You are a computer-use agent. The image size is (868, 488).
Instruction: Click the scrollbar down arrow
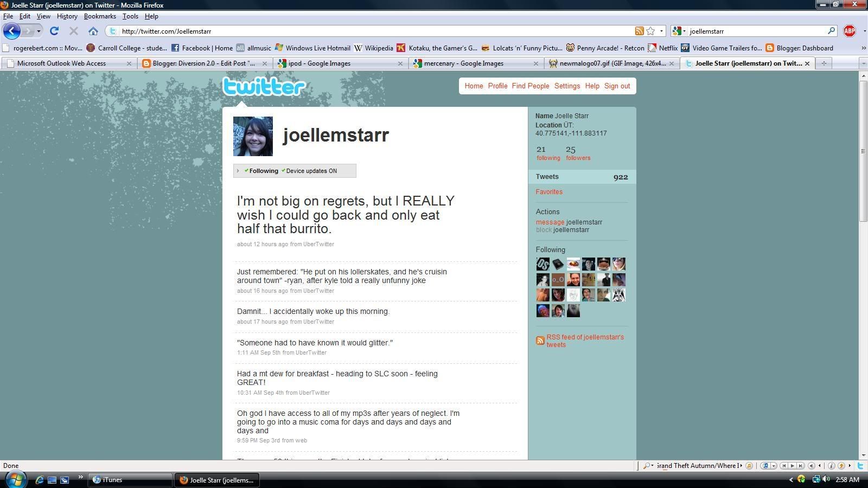pyautogui.click(x=863, y=455)
